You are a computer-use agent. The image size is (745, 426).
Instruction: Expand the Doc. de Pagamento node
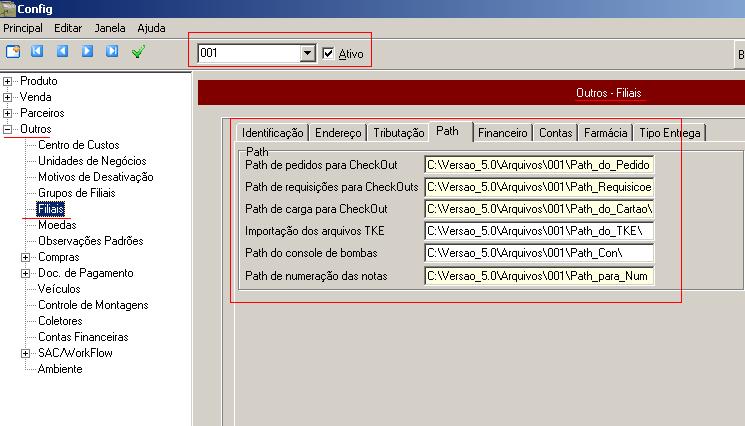[26, 274]
